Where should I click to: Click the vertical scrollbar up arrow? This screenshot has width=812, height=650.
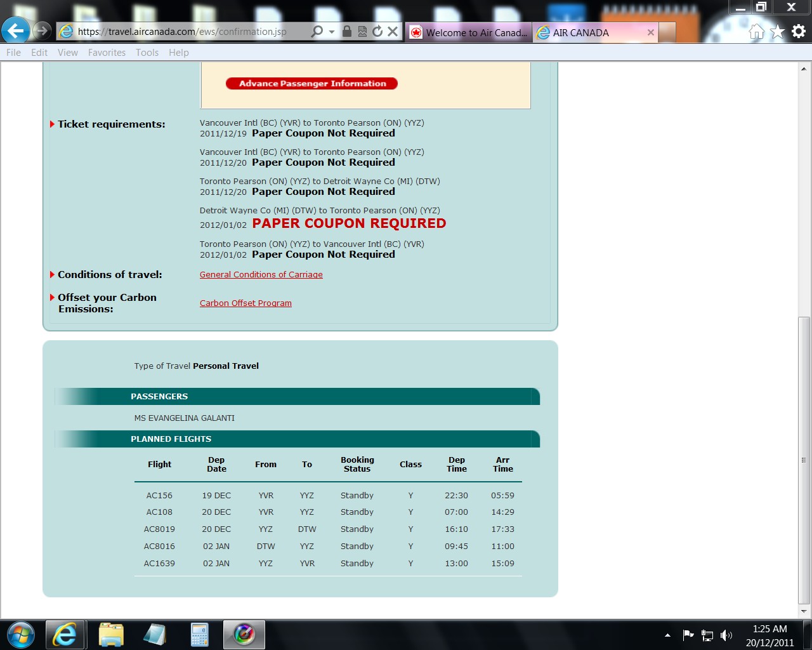[804, 69]
